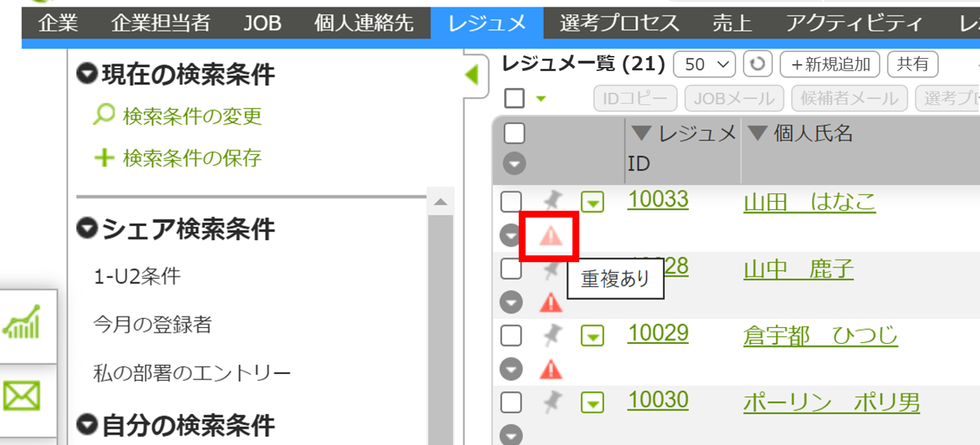Click the magnifier icon for search change
The width and height of the screenshot is (980, 445).
(x=103, y=114)
